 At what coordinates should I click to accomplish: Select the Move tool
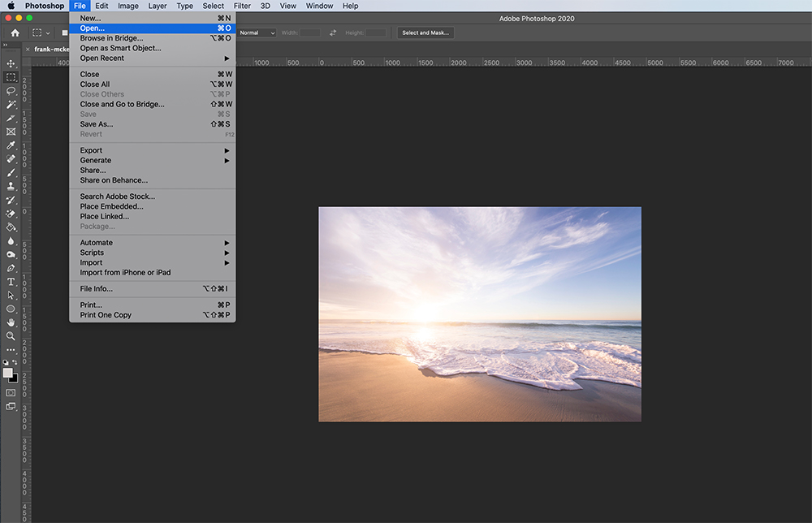click(11, 63)
